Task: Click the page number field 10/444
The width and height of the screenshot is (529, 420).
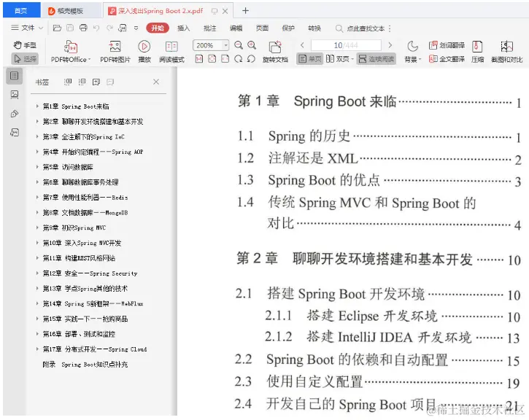Action: 346,45
